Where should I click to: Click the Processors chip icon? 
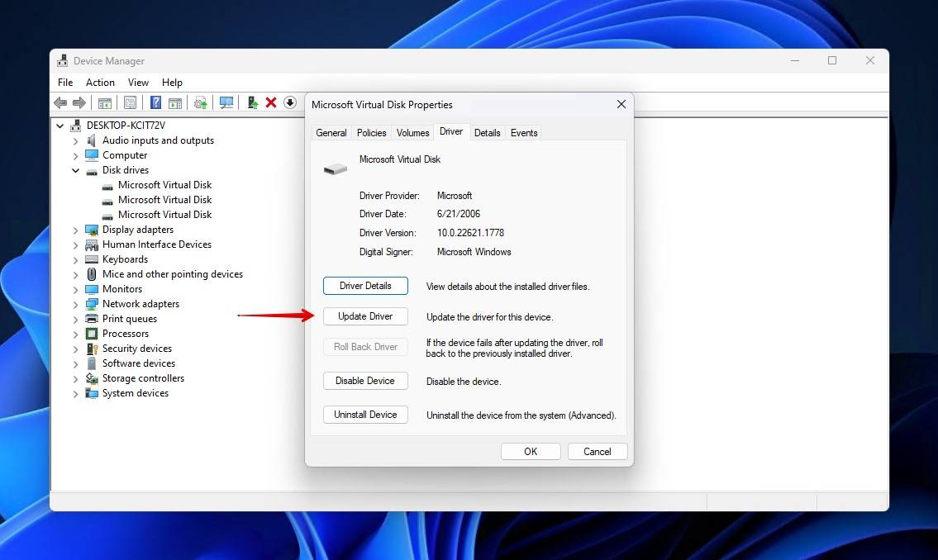click(x=92, y=334)
